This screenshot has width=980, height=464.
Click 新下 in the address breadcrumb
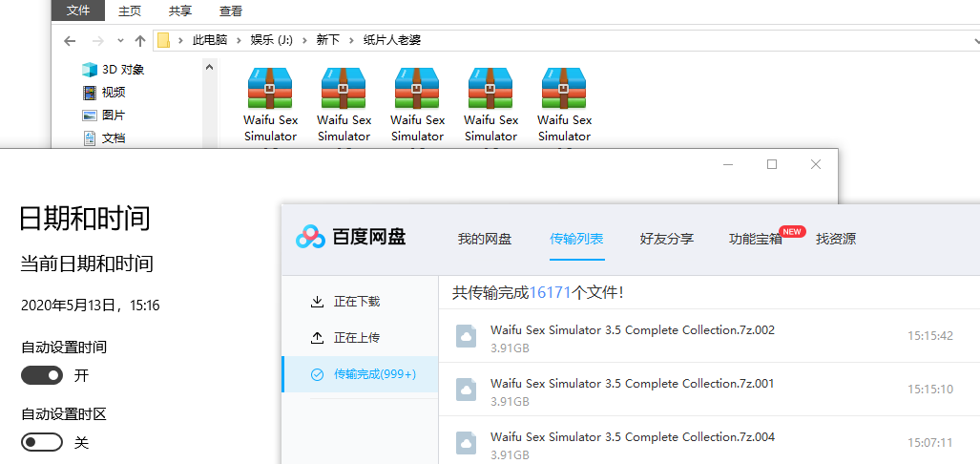click(x=327, y=41)
